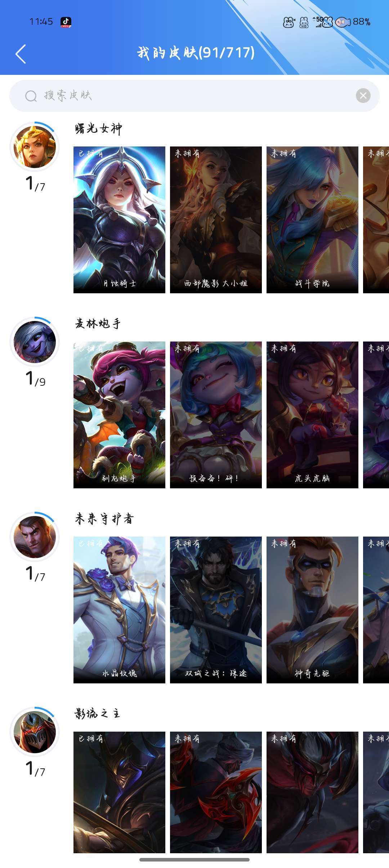Clear search with the X icon
The height and width of the screenshot is (868, 389).
tap(363, 95)
